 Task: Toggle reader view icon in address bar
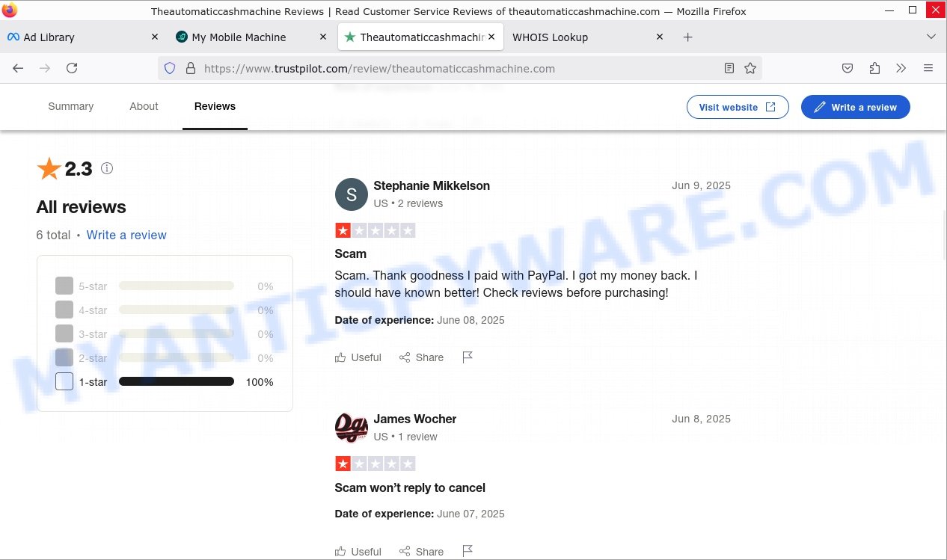pyautogui.click(x=729, y=68)
